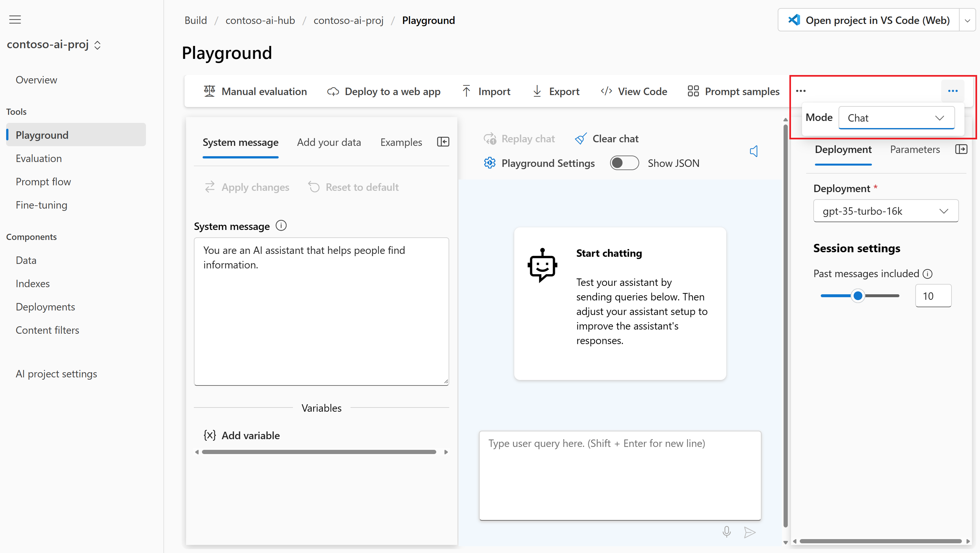Image resolution: width=980 pixels, height=553 pixels.
Task: Open Evaluation in the sidebar
Action: tap(39, 158)
